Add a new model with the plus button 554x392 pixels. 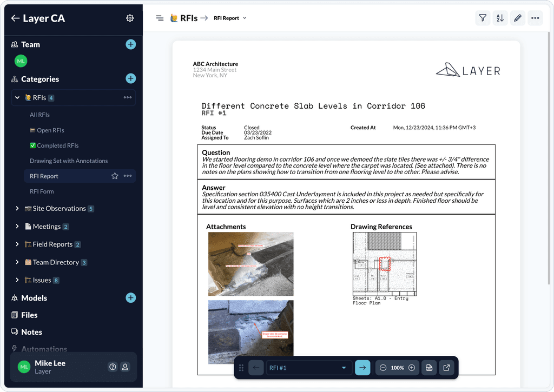[x=131, y=298]
